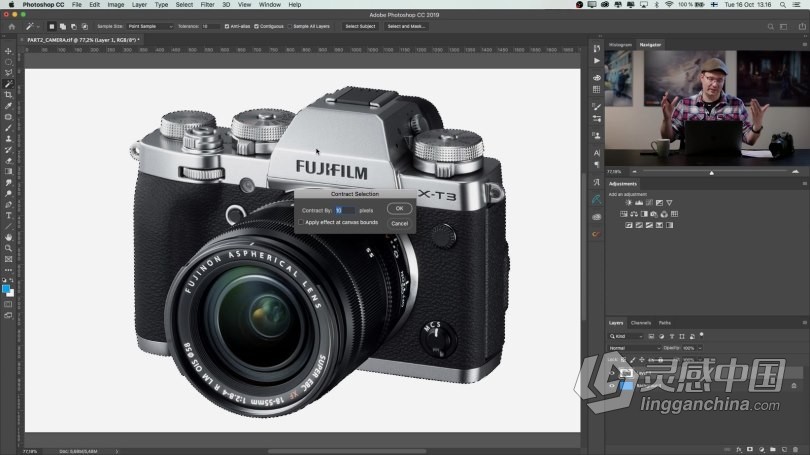
Task: Open the macOS Spotlight search icon
Action: pos(783,5)
